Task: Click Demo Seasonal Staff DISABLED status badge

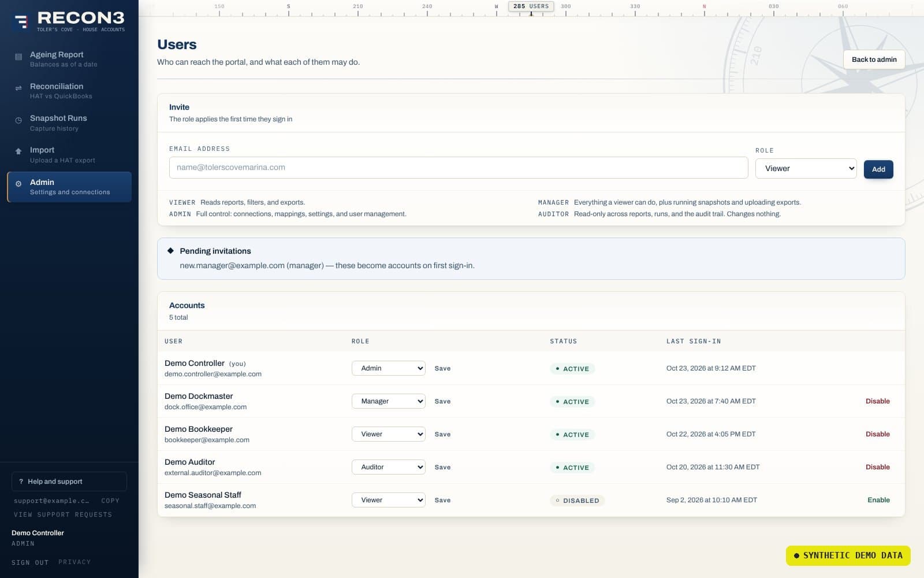Action: (577, 501)
